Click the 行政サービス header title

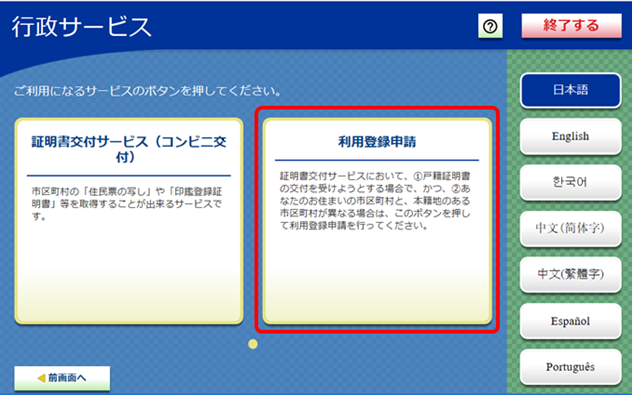pyautogui.click(x=81, y=27)
